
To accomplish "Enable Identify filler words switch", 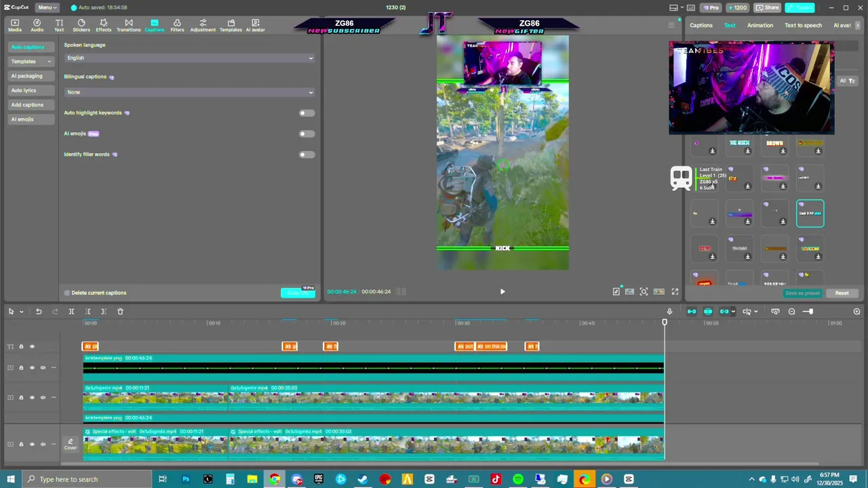I will pyautogui.click(x=307, y=155).
